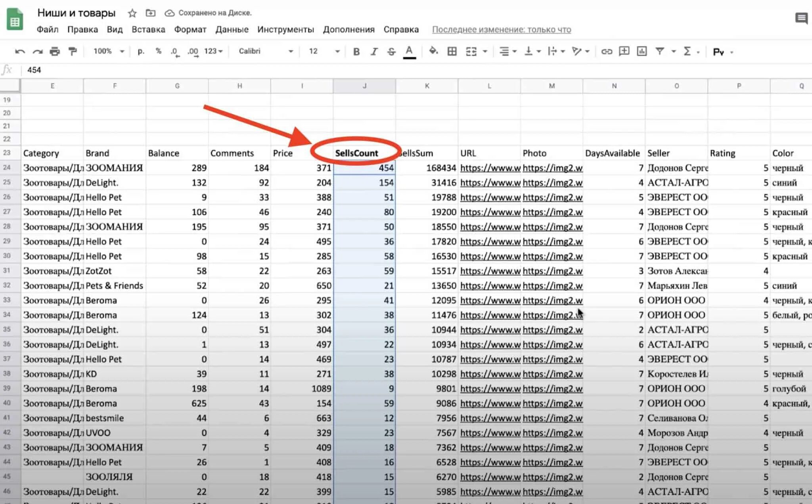This screenshot has height=504, width=812.
Task: Open the Дополнения menu
Action: click(349, 29)
